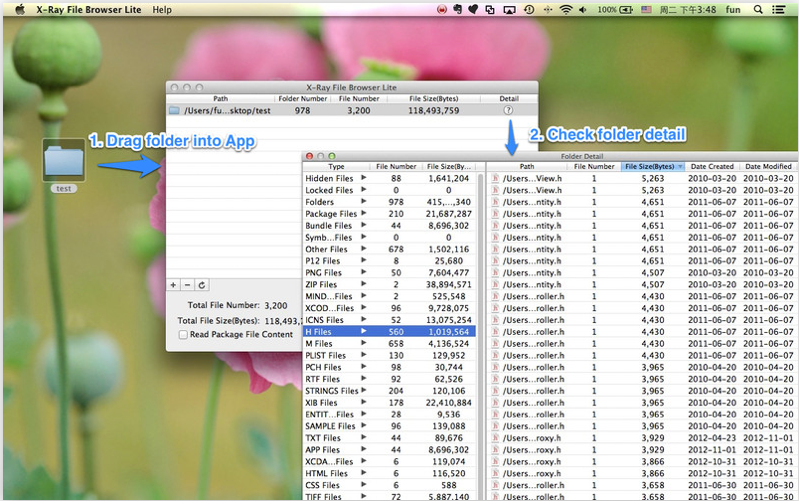Screen dimensions: 799x501
Task: Click the Wi-Fi status icon
Action: [x=566, y=9]
